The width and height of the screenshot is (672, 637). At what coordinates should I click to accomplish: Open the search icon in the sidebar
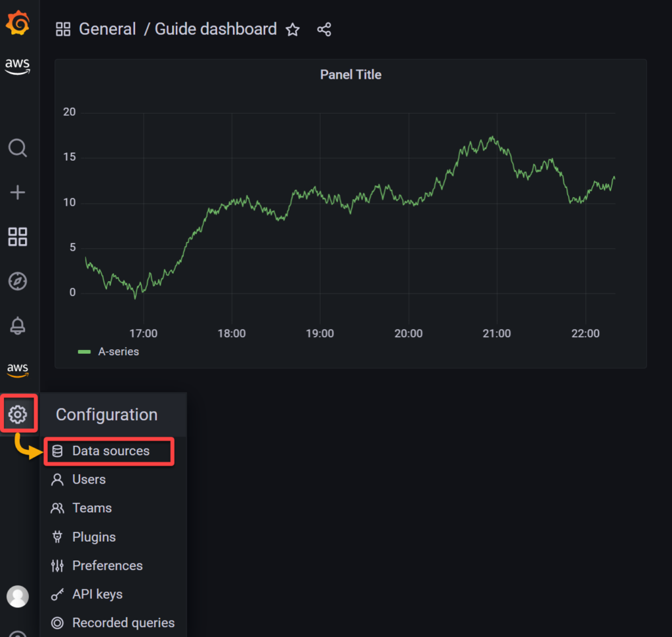(18, 148)
